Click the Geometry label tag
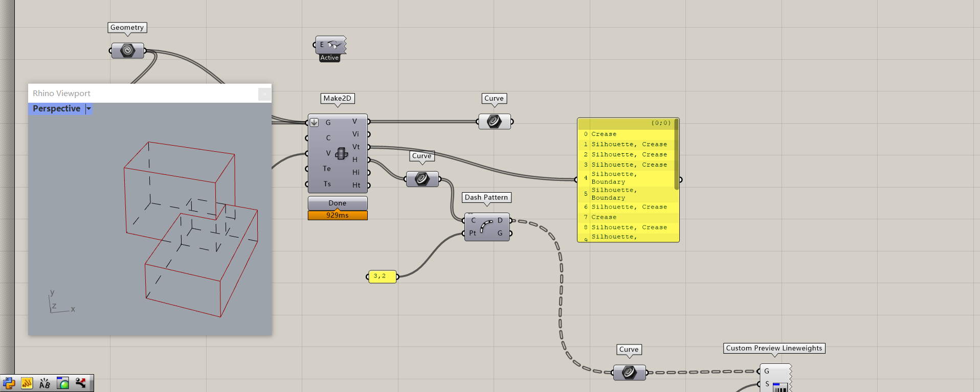This screenshot has height=392, width=980. point(127,28)
